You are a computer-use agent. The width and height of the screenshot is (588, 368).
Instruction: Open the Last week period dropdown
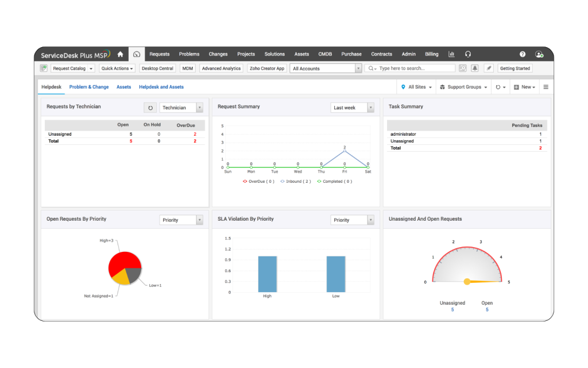pyautogui.click(x=352, y=108)
